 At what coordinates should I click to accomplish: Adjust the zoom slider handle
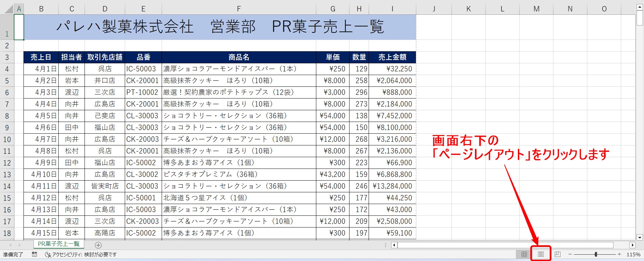pyautogui.click(x=596, y=254)
